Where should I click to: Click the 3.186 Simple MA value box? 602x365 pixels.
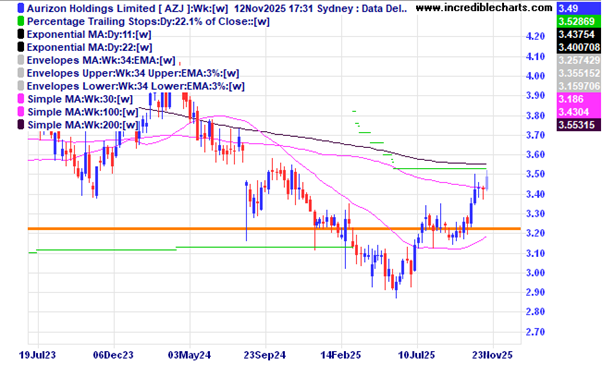pyautogui.click(x=579, y=99)
